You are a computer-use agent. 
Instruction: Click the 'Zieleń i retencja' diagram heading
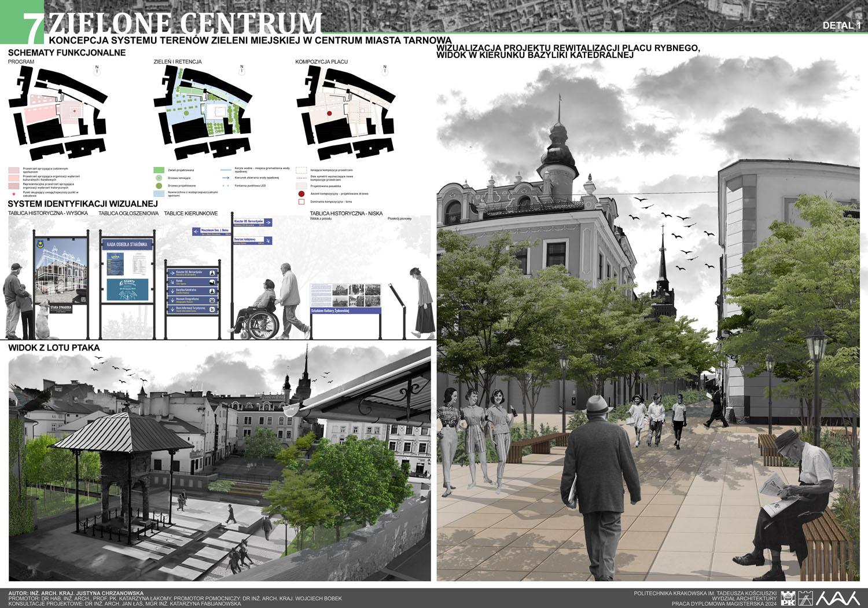coord(177,61)
